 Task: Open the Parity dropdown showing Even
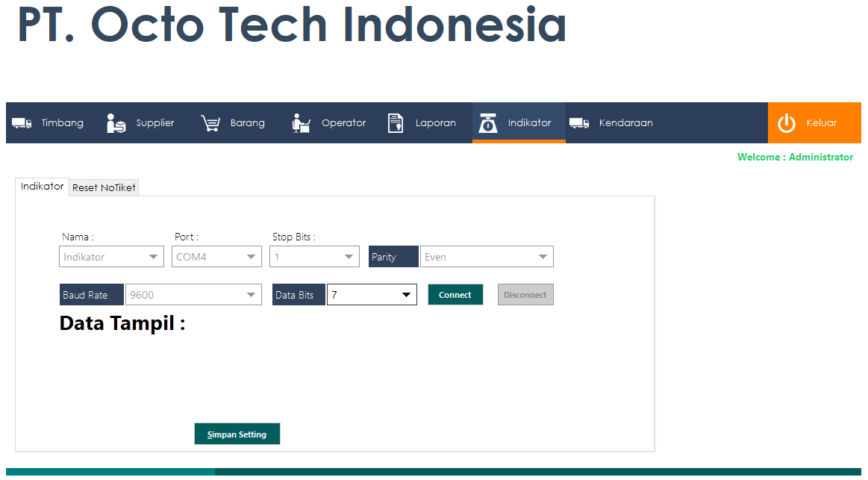[x=487, y=257]
